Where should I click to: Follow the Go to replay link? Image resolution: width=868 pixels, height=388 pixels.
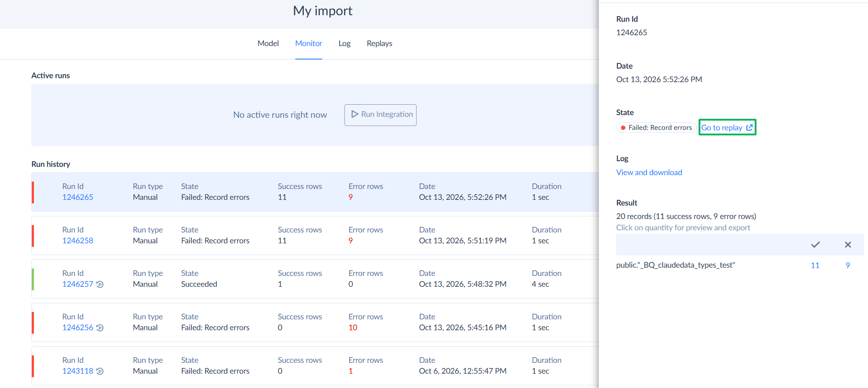point(727,128)
